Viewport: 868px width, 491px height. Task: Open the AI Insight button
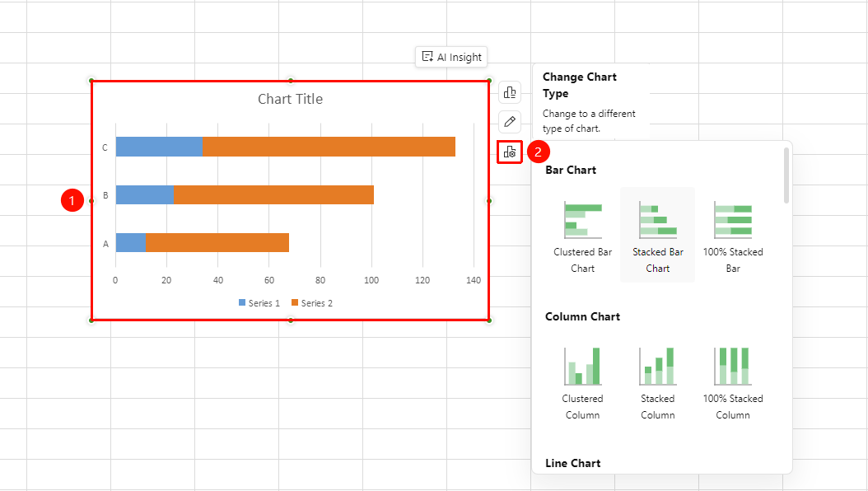coord(451,57)
